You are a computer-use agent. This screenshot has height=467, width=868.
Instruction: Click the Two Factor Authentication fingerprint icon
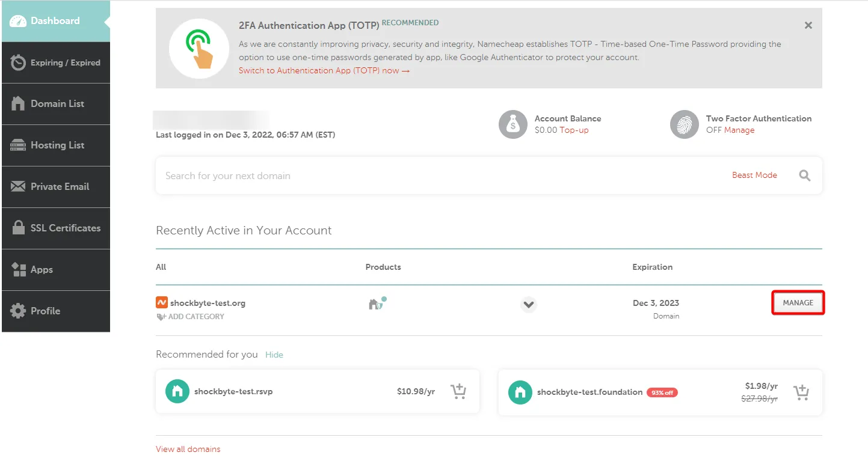pyautogui.click(x=685, y=124)
